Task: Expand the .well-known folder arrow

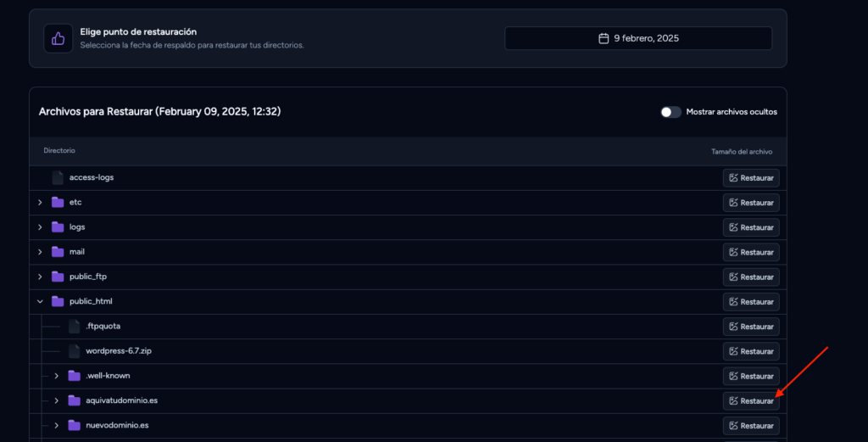Action: tap(57, 376)
